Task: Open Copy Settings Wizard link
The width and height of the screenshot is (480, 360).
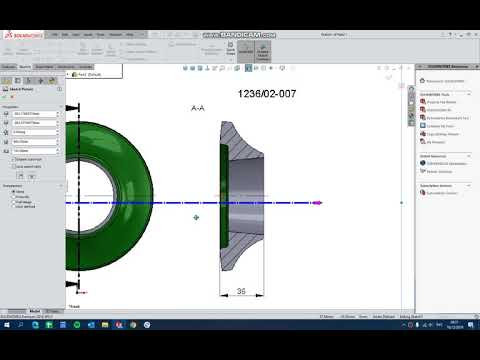Action: 439,134
